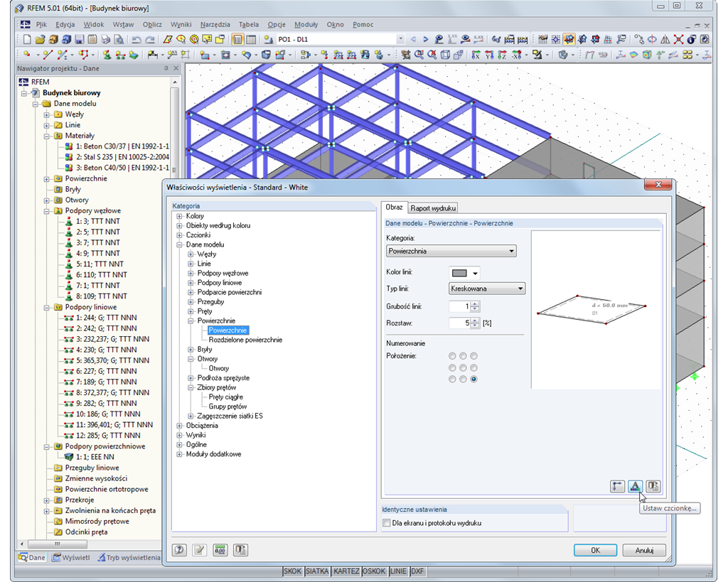The height and width of the screenshot is (582, 728).
Task: Select middle-left numbering position radio
Action: (452, 367)
